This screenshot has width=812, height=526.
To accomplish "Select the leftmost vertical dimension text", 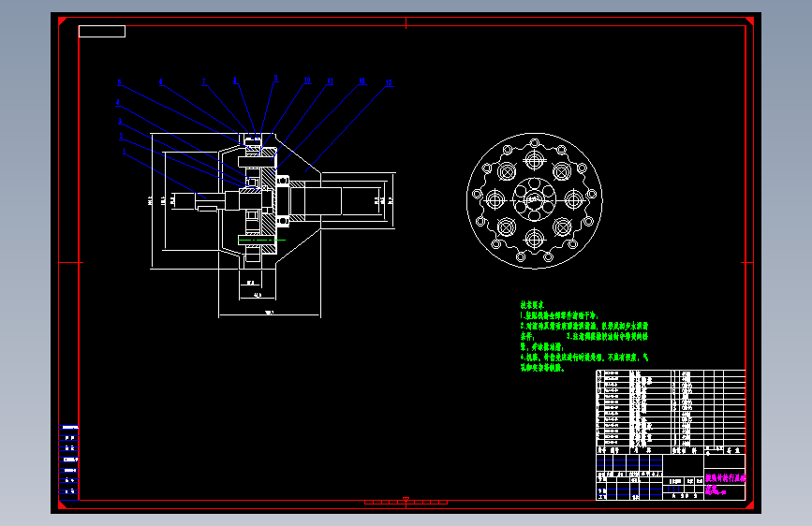I will 150,201.
